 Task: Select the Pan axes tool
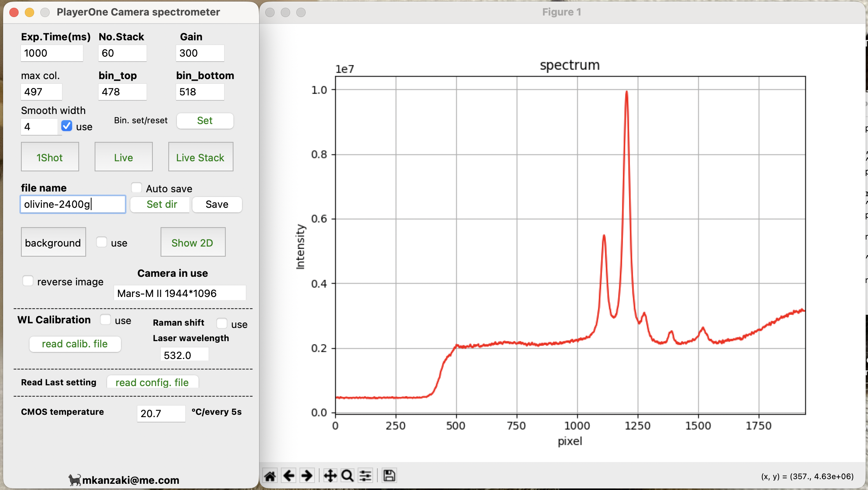click(330, 475)
